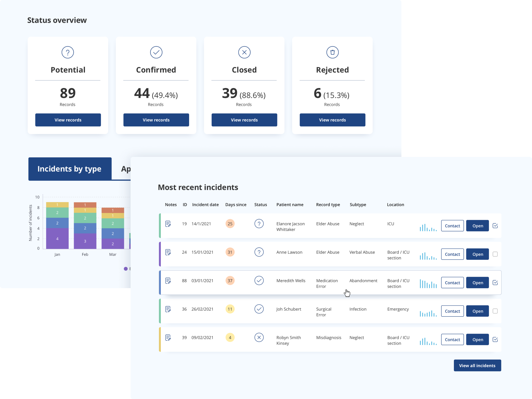Viewport: 532px width, 399px height.
Task: View records for Potential status
Action: tap(68, 120)
